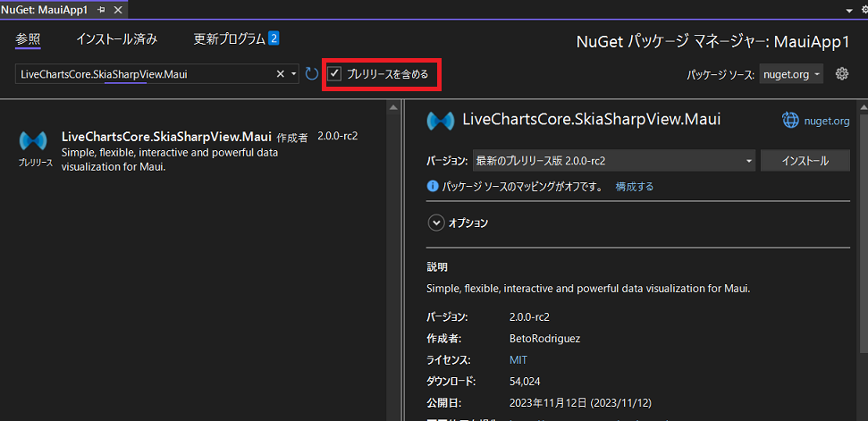
Task: Toggle the include prerelease checkbox
Action: click(333, 73)
